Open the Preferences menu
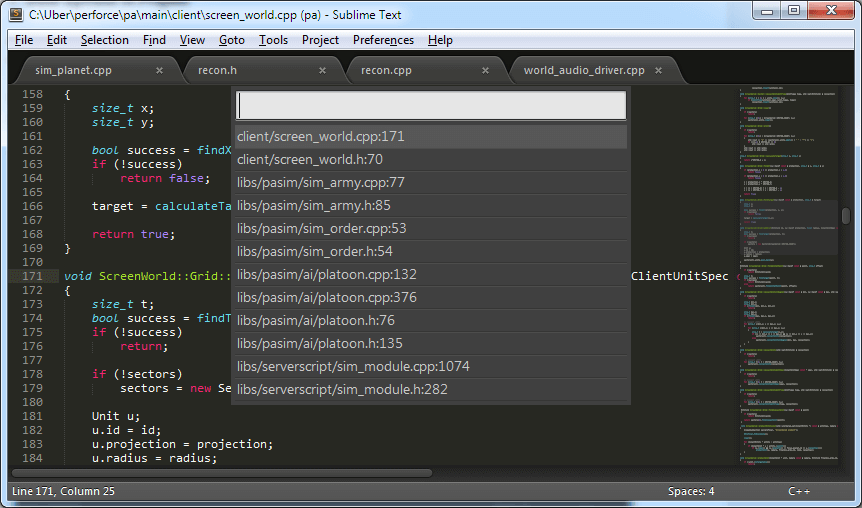 pyautogui.click(x=383, y=40)
